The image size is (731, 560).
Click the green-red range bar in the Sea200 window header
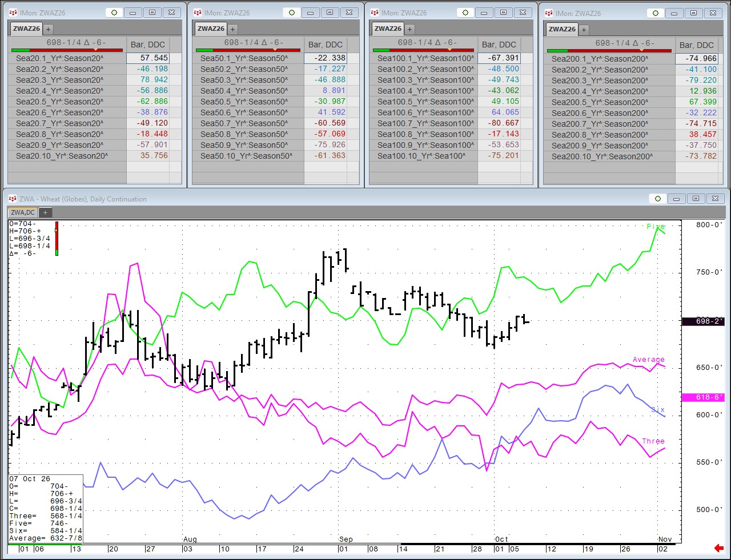tap(609, 51)
